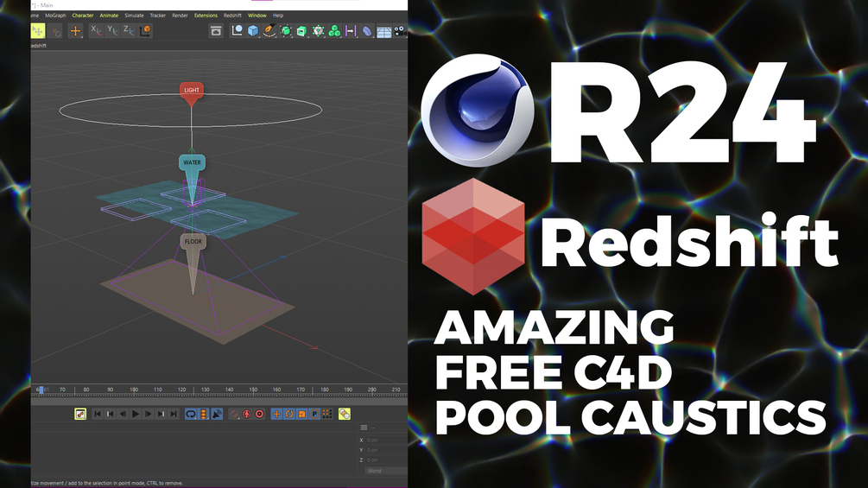Add an Extrude generator object
Screen dimensions: 868x488
pos(301,30)
